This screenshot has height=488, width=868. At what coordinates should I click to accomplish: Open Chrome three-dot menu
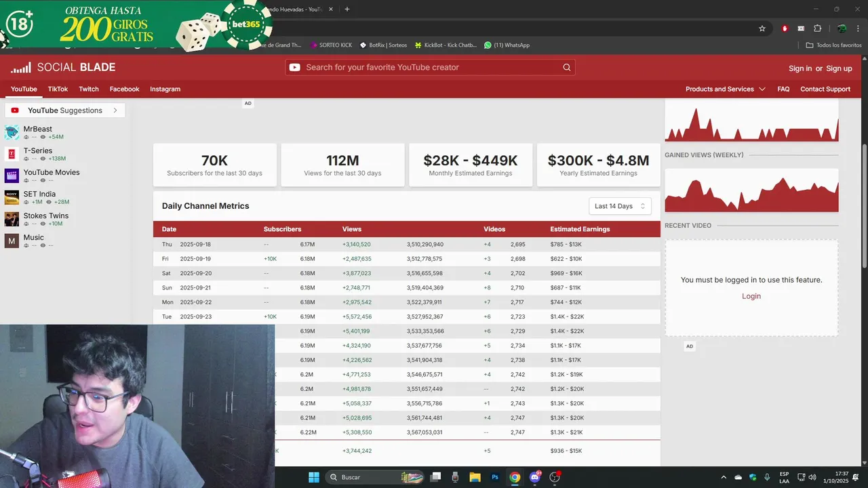[858, 28]
